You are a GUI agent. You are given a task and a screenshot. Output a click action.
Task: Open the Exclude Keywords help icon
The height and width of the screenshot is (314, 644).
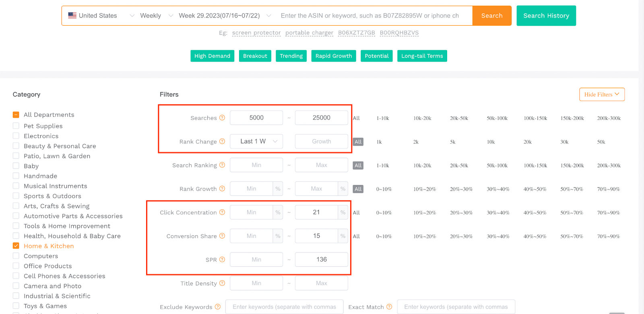point(218,307)
